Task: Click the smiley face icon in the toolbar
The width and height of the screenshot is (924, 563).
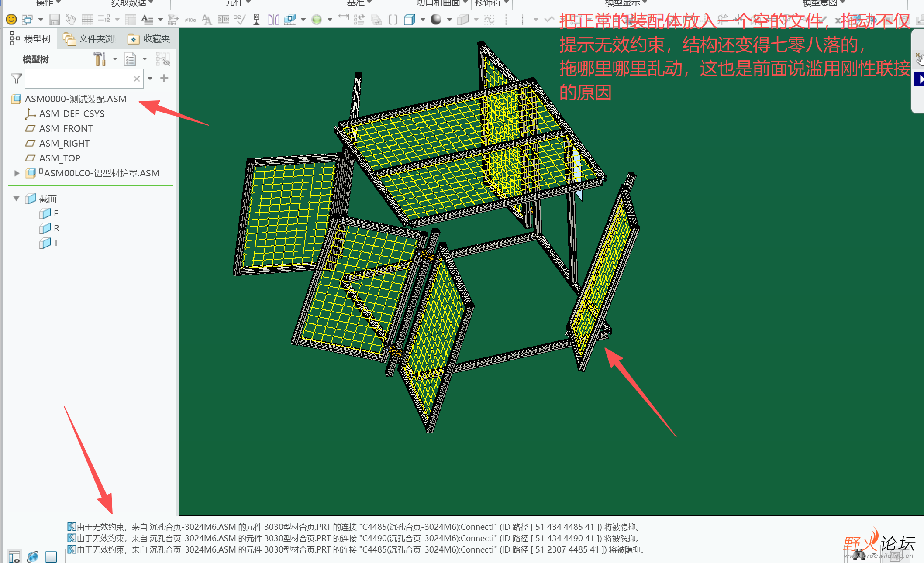Action: tap(11, 19)
